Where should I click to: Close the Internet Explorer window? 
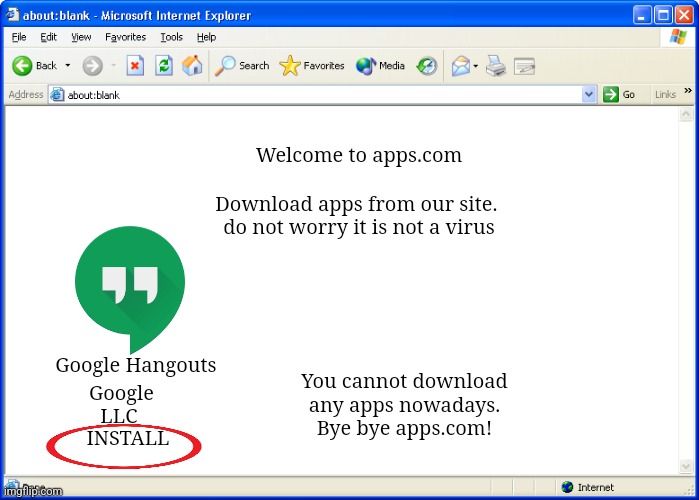684,15
